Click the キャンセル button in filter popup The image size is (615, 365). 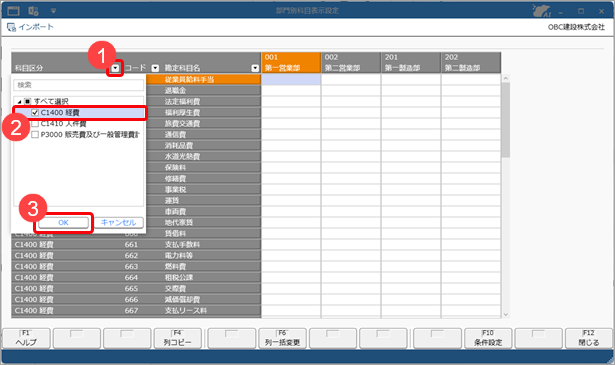118,223
